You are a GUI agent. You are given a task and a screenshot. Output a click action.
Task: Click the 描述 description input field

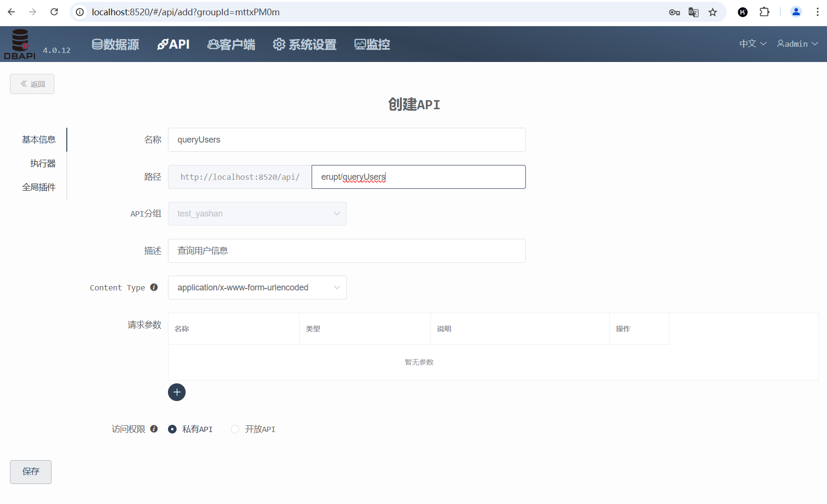pos(346,251)
